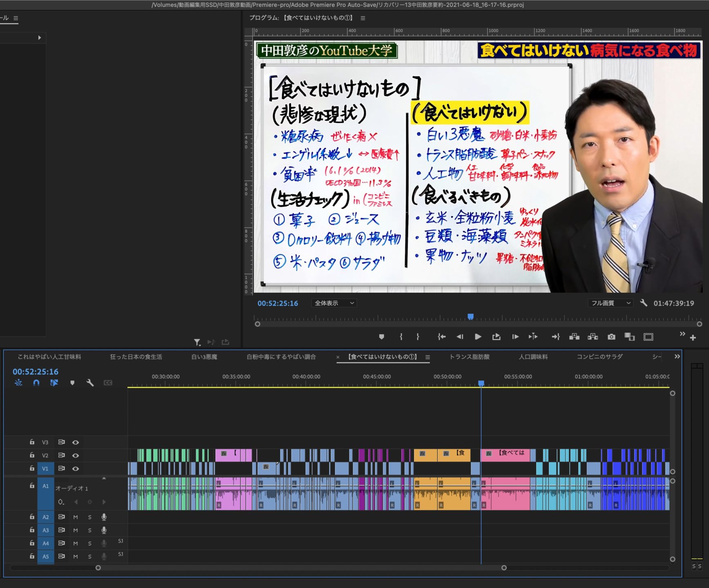Click the timeline playhead timecode 00:52:25:16
Image resolution: width=709 pixels, height=588 pixels.
click(36, 372)
